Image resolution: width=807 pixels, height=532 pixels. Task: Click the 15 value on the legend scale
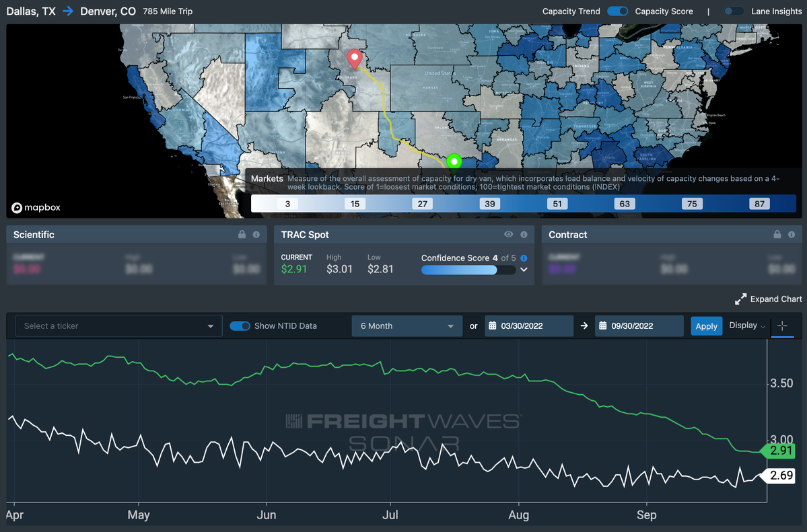(355, 204)
